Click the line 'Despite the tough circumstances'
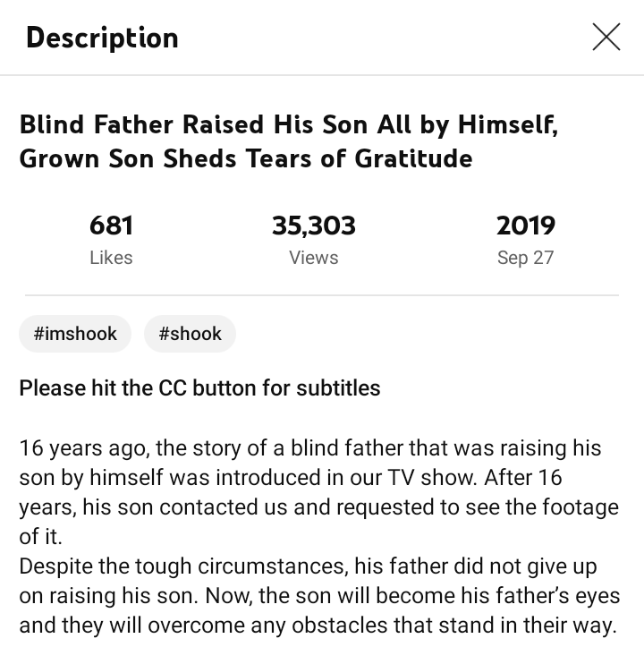This screenshot has width=644, height=647. tap(308, 566)
